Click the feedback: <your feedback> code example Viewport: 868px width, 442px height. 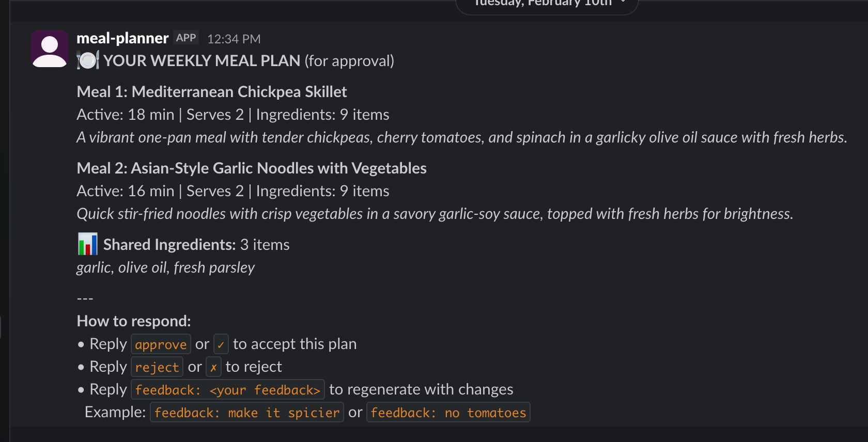[x=227, y=389]
